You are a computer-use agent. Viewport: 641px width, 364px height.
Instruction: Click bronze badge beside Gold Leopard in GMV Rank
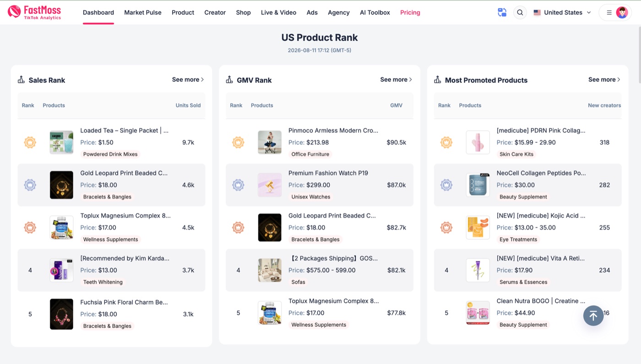(x=238, y=228)
